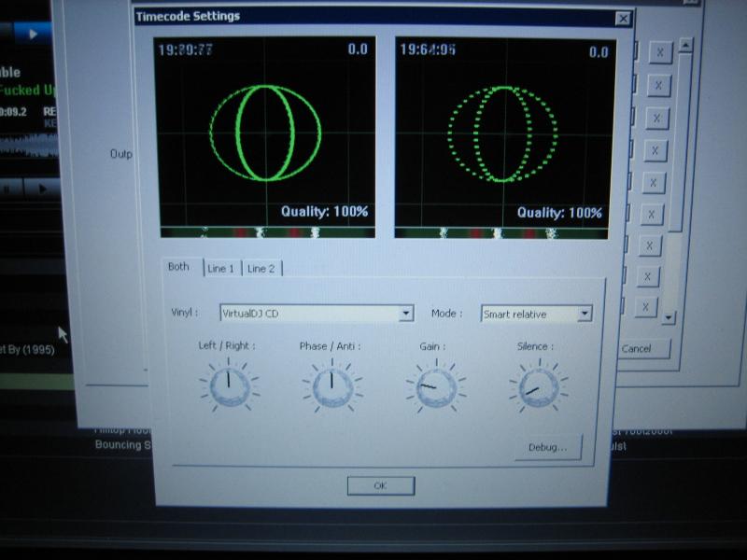Click Cancel in the background config window
This screenshot has width=747, height=560.
(x=641, y=348)
